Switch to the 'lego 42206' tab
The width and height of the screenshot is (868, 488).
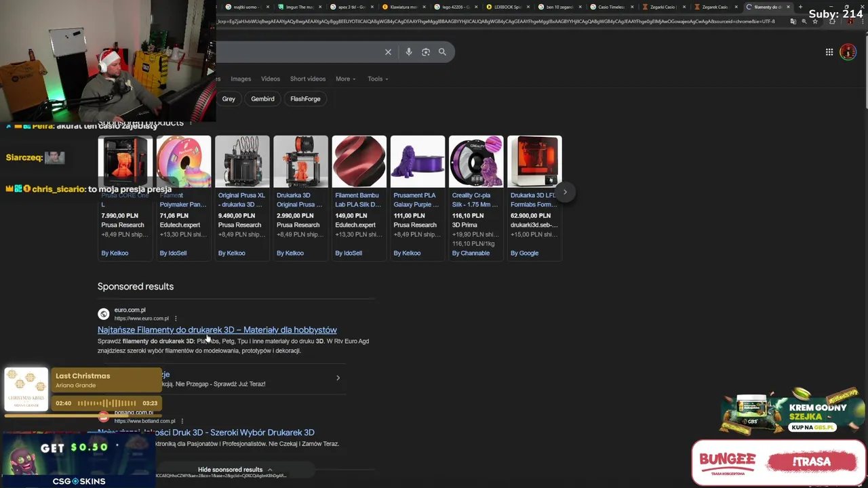455,7
